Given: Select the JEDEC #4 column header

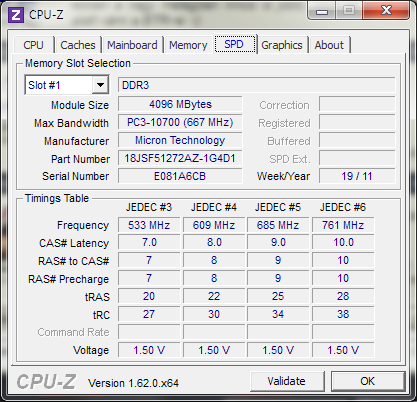Looking at the screenshot, I should tap(214, 207).
